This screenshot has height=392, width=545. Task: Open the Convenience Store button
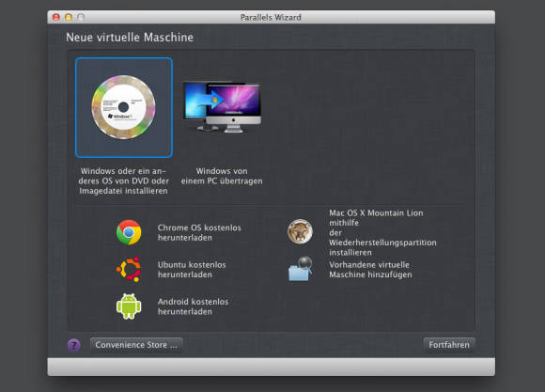tap(136, 345)
